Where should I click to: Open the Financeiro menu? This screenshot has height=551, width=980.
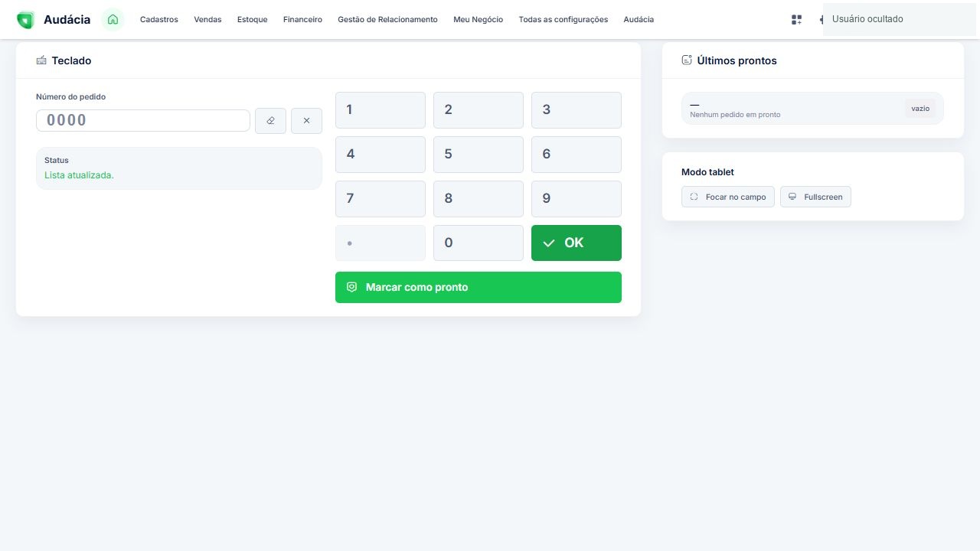(x=302, y=20)
